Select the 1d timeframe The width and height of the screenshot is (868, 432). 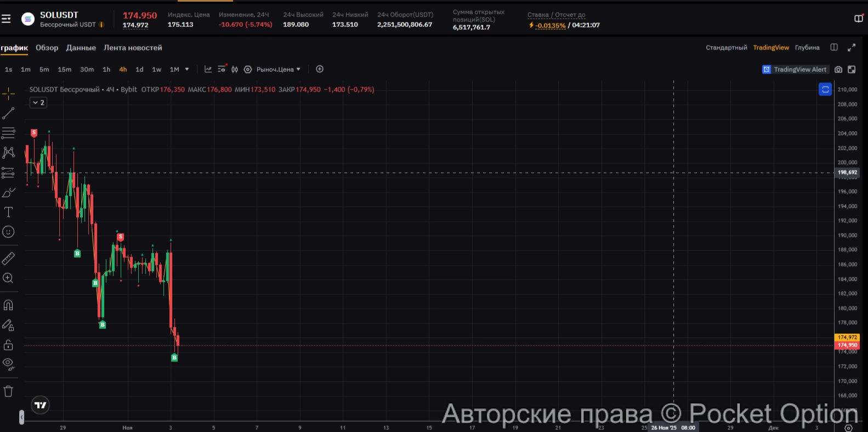[139, 70]
